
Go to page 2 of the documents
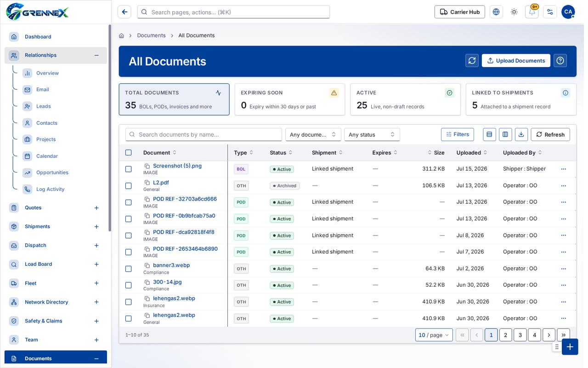(x=505, y=335)
